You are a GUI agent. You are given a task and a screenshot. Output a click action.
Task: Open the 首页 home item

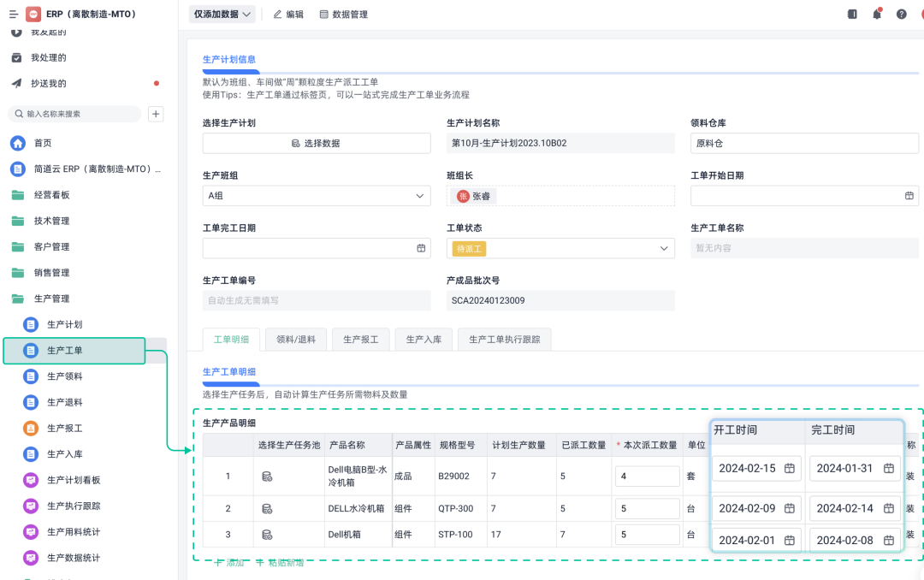click(43, 143)
